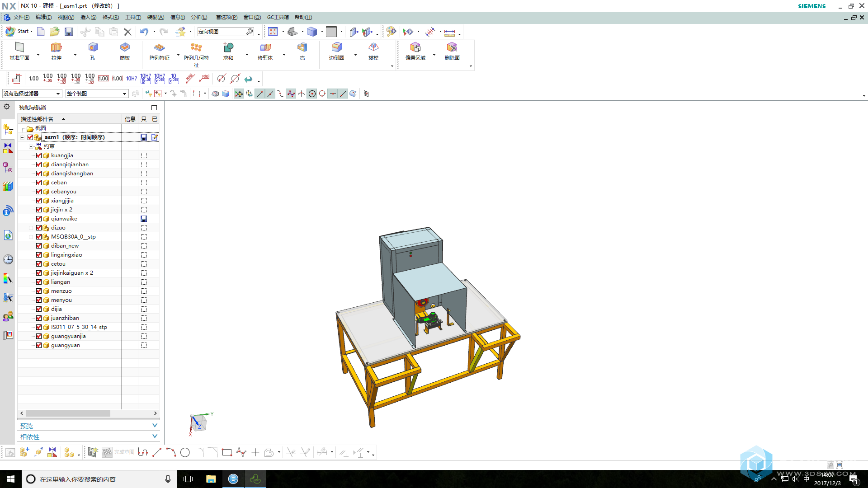The width and height of the screenshot is (868, 488).
Task: Open the 文件(F) menu
Action: 21,17
